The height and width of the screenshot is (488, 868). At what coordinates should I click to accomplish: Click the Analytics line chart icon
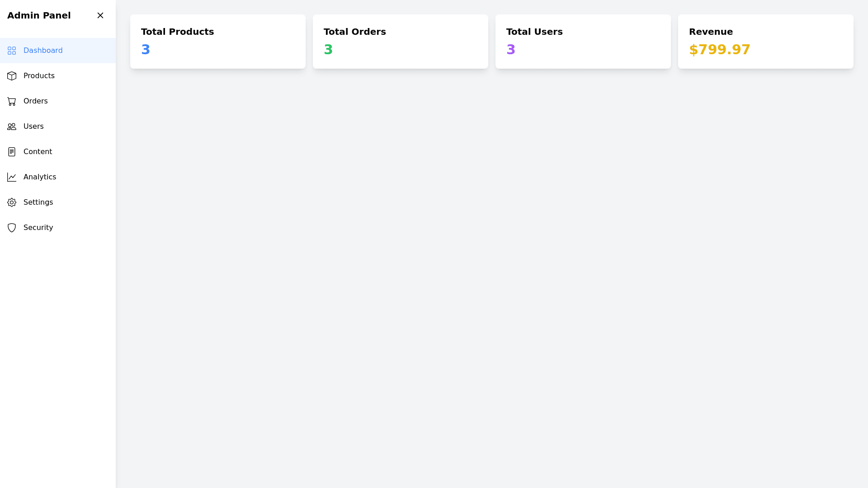point(12,177)
